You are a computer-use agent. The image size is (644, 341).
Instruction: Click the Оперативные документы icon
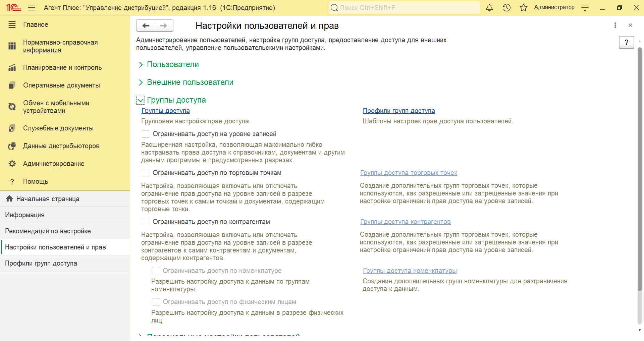[12, 85]
